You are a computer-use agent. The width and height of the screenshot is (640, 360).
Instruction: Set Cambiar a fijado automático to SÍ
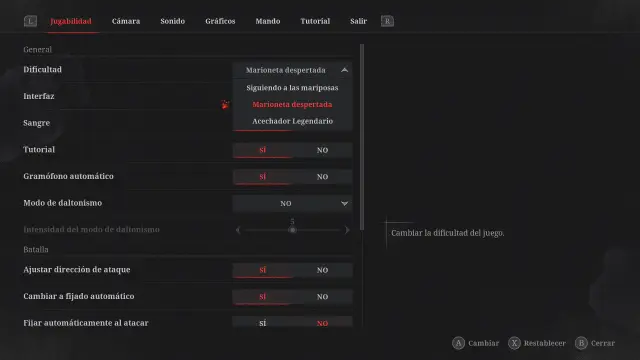pyautogui.click(x=262, y=297)
